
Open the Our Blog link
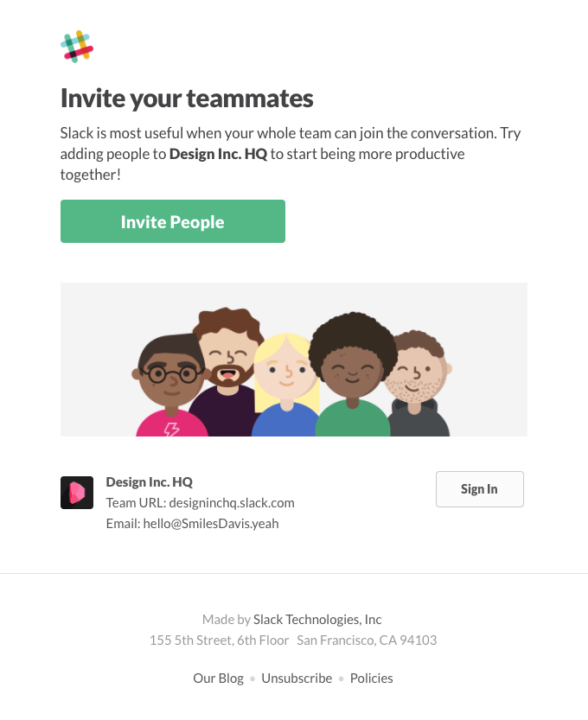click(x=218, y=679)
